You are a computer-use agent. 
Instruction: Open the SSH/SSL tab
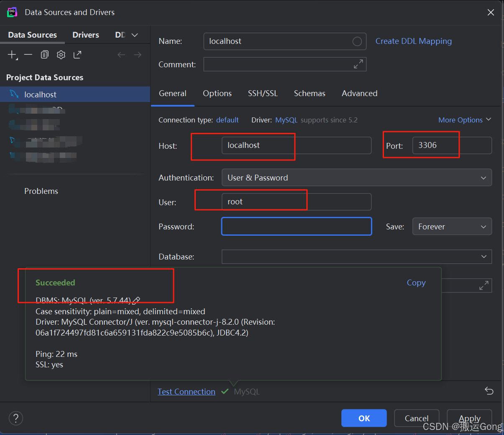(x=263, y=93)
